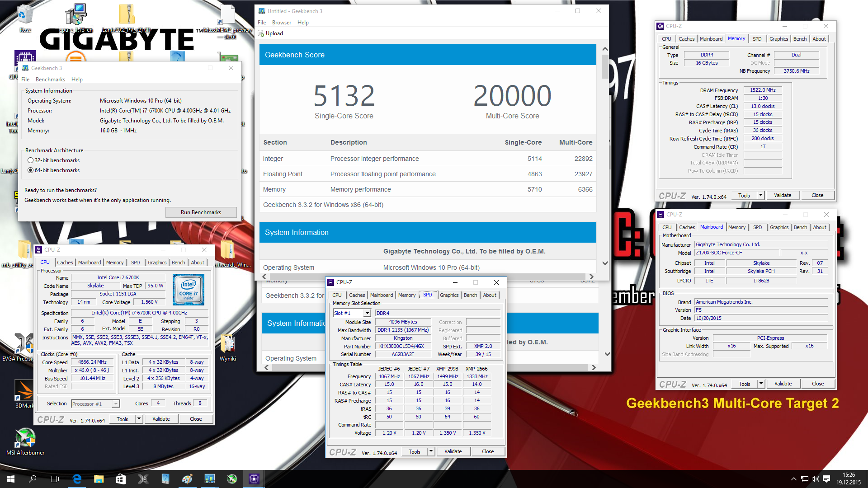The height and width of the screenshot is (488, 868).
Task: Select the Integer row in Geekbench results
Action: coord(428,159)
